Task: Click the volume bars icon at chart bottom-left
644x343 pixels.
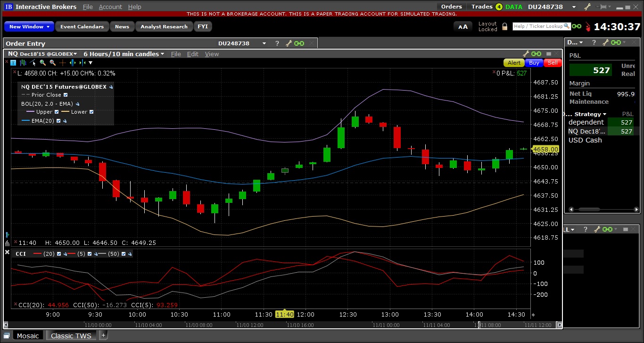Action: 7,243
